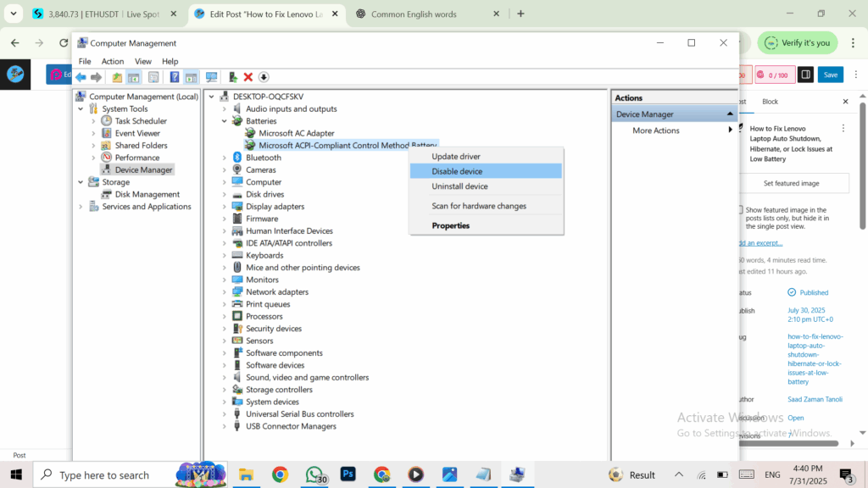Screen dimensions: 868x488
Task: Close the WordPress settings sidebar with X
Action: pos(845,102)
